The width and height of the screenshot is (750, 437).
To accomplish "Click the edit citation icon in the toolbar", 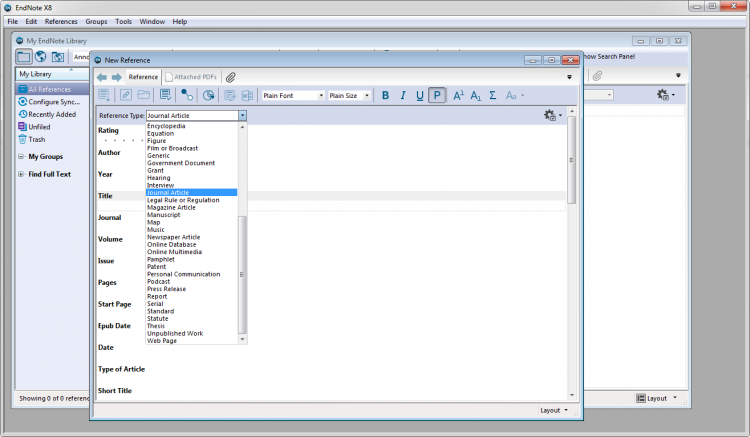I will pos(230,95).
